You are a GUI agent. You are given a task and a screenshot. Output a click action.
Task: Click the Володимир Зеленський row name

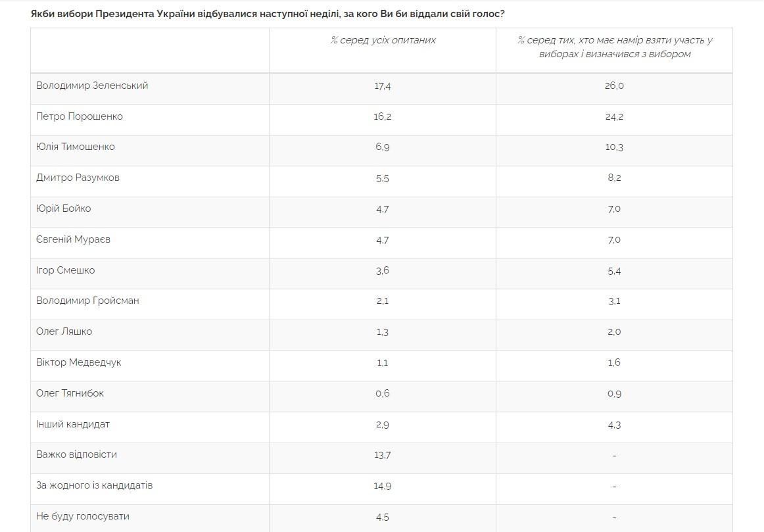pos(92,85)
